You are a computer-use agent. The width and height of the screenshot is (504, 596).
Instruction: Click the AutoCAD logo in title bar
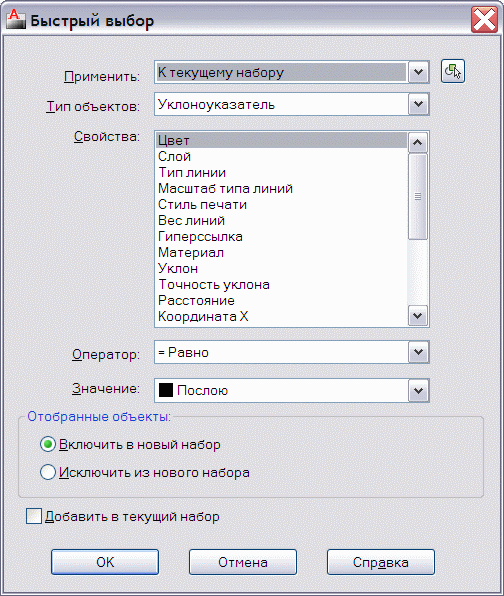16,20
